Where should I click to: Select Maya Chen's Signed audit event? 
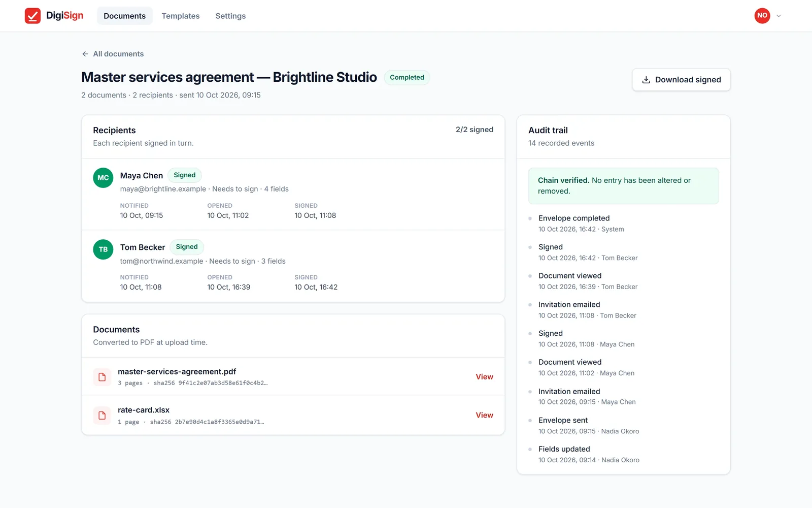(x=623, y=339)
